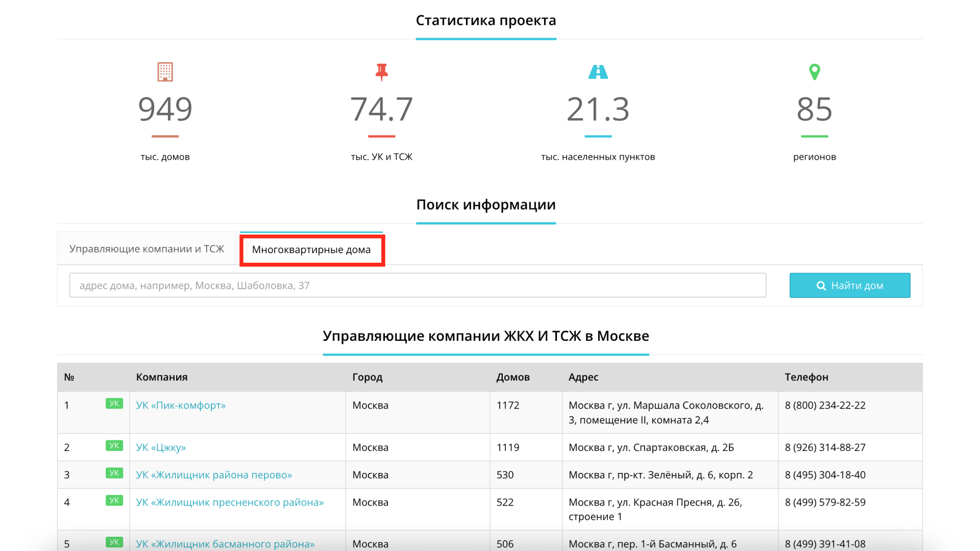Click the green УК badge in row 2
Screen dimensions: 980x551
pyautogui.click(x=114, y=445)
